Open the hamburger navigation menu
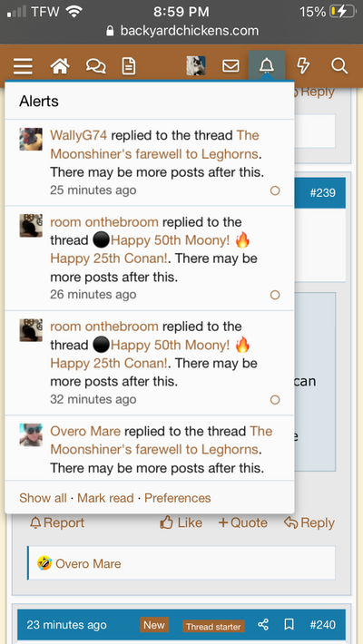Screen dimensions: 363x644 coord(23,65)
